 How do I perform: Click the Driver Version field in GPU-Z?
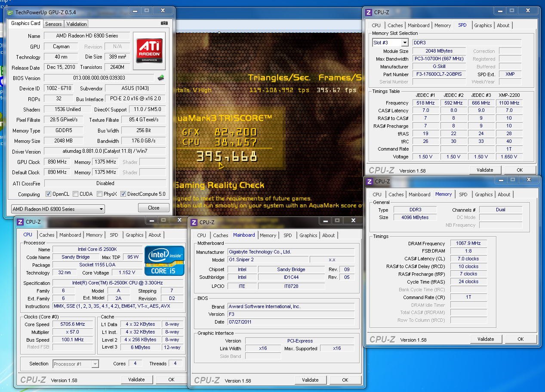click(105, 151)
